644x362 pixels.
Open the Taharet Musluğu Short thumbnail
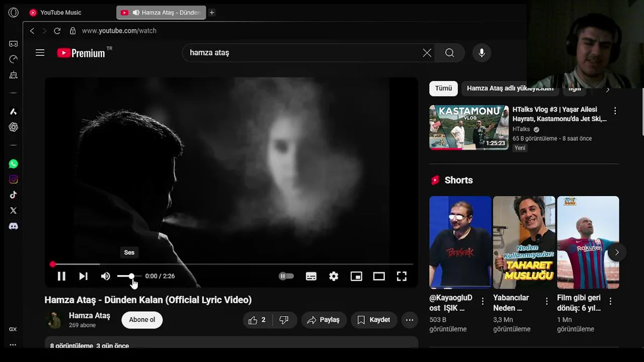(x=524, y=242)
